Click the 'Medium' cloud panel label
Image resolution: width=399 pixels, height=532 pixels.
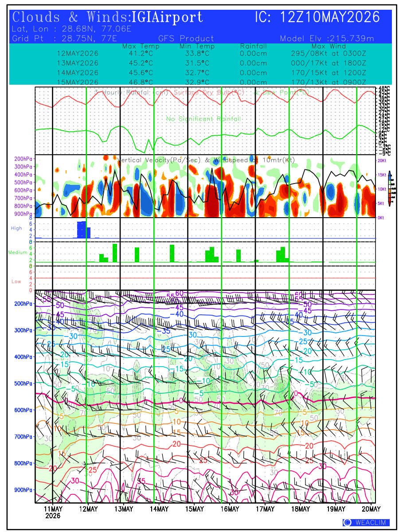tap(15, 253)
